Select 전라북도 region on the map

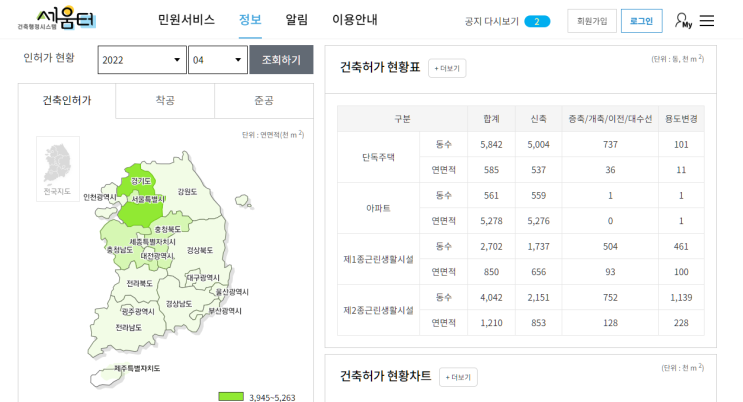(x=139, y=283)
